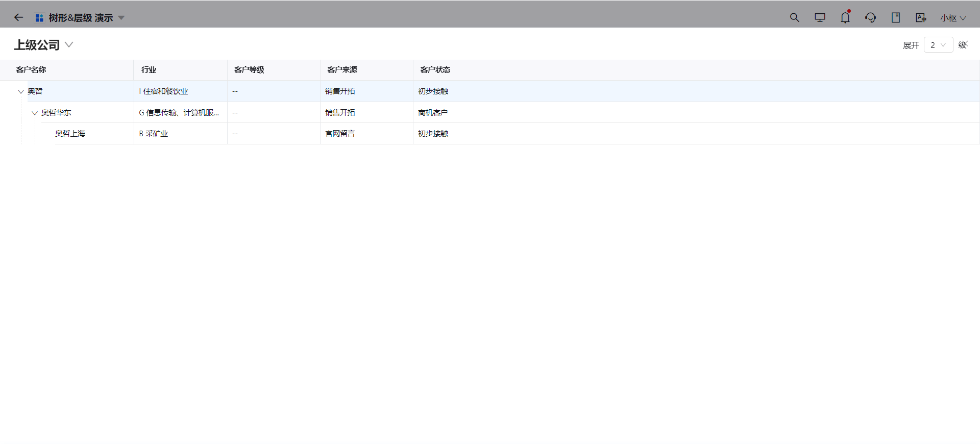
Task: Click the 客户来源 column header
Action: tap(342, 69)
